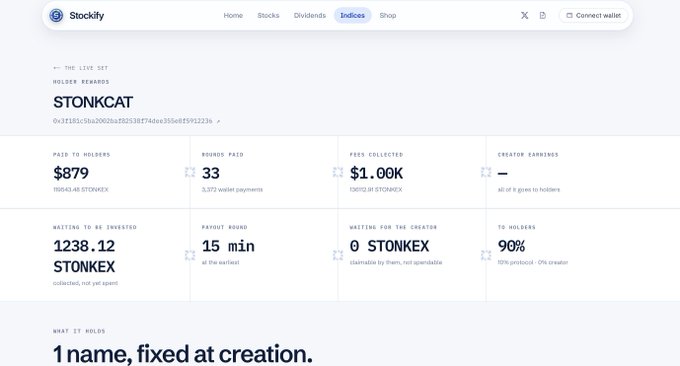The image size is (680, 366).
Task: Open the docs page icon
Action: pos(543,16)
